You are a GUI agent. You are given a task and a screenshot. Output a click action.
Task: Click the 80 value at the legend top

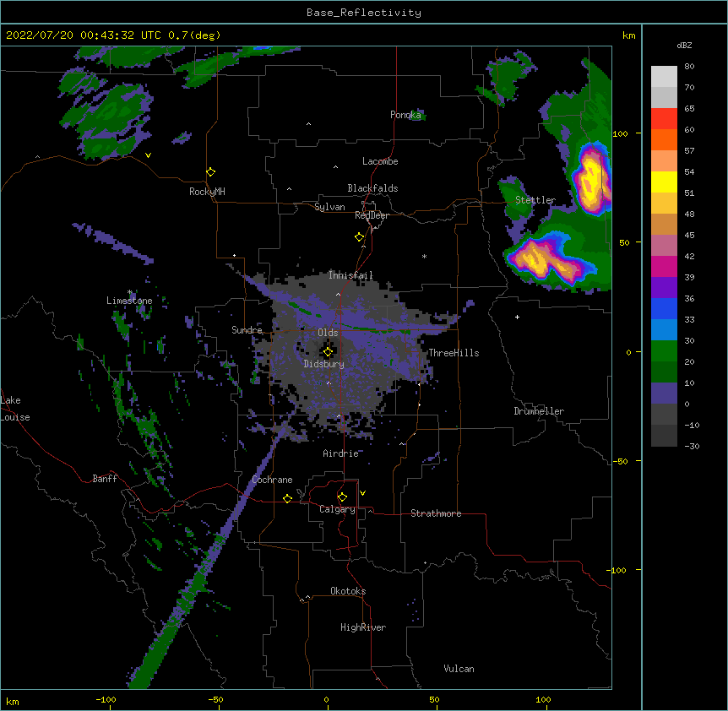689,67
